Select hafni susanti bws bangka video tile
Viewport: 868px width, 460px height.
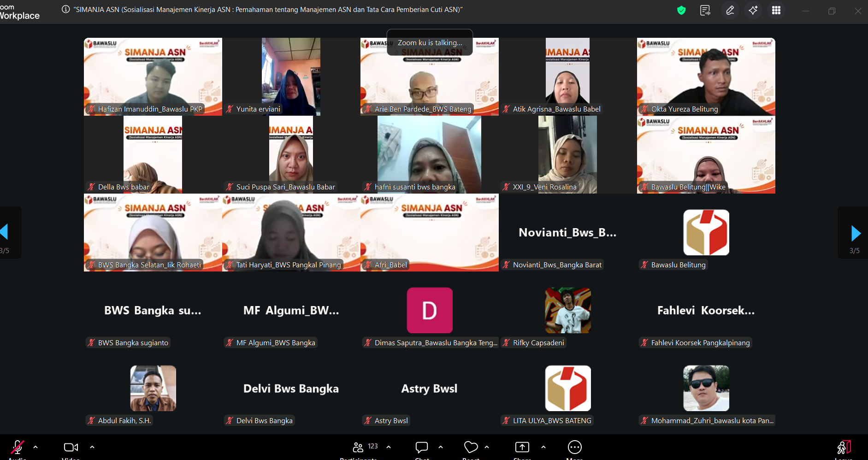click(430, 154)
